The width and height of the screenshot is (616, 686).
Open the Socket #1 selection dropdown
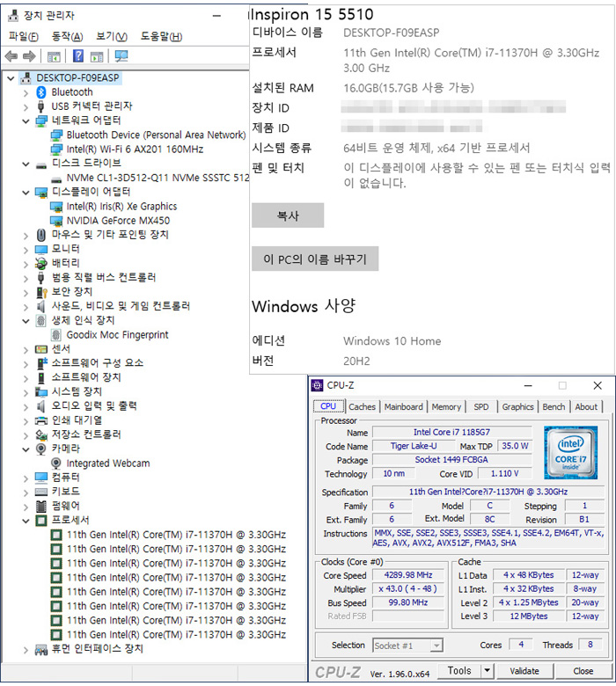(x=436, y=646)
